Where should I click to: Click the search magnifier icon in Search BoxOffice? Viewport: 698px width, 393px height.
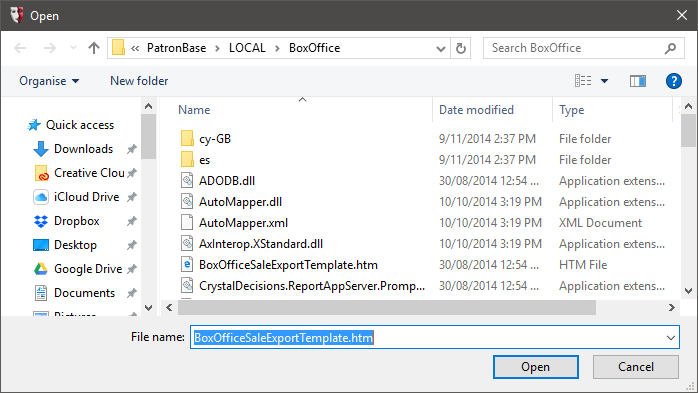(x=670, y=48)
